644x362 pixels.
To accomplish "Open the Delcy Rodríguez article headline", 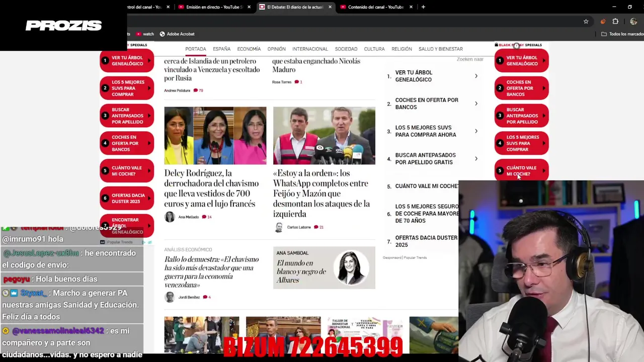I will 212,189.
